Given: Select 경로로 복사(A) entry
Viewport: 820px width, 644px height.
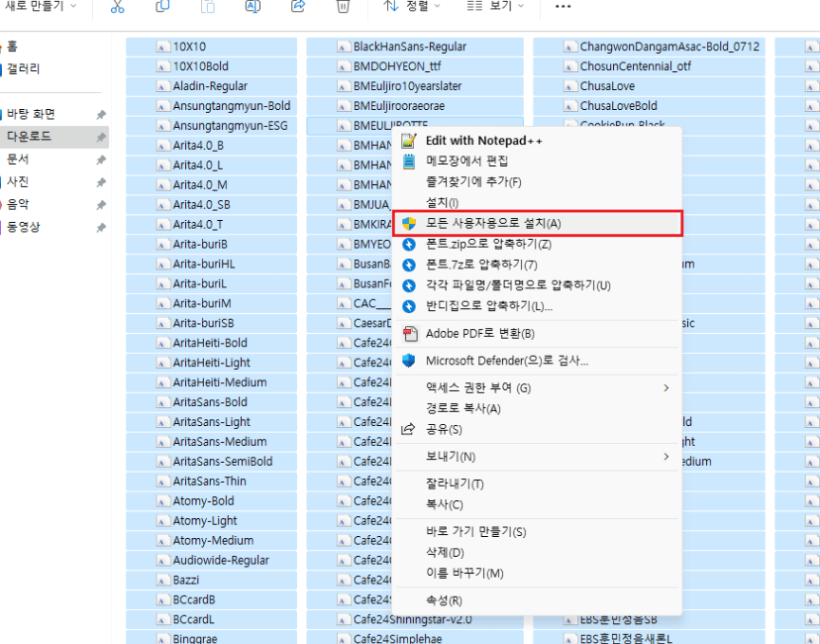Looking at the screenshot, I should (537, 408).
